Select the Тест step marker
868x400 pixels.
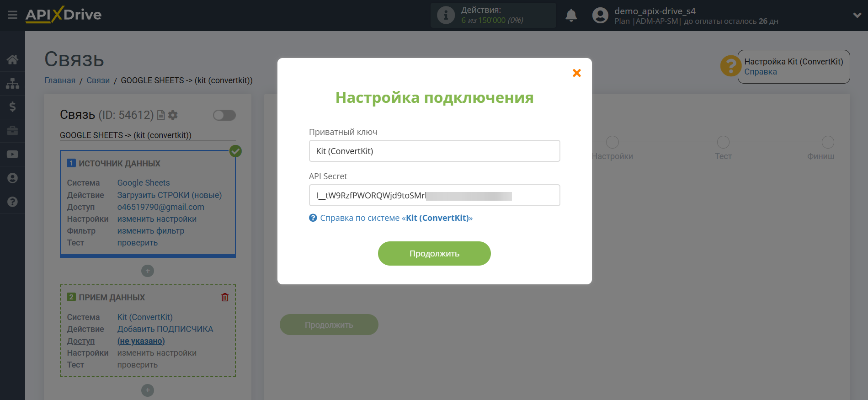point(723,142)
